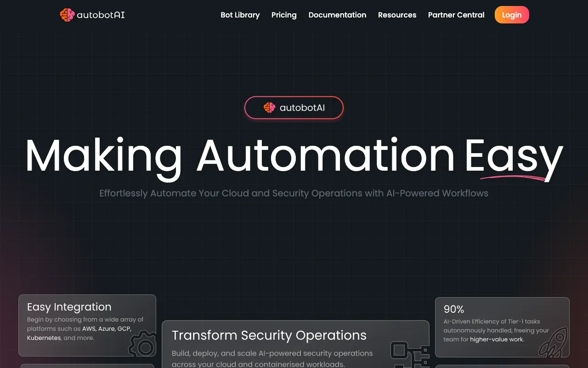
Task: Open the Transform Security Operations heading
Action: pos(269,335)
